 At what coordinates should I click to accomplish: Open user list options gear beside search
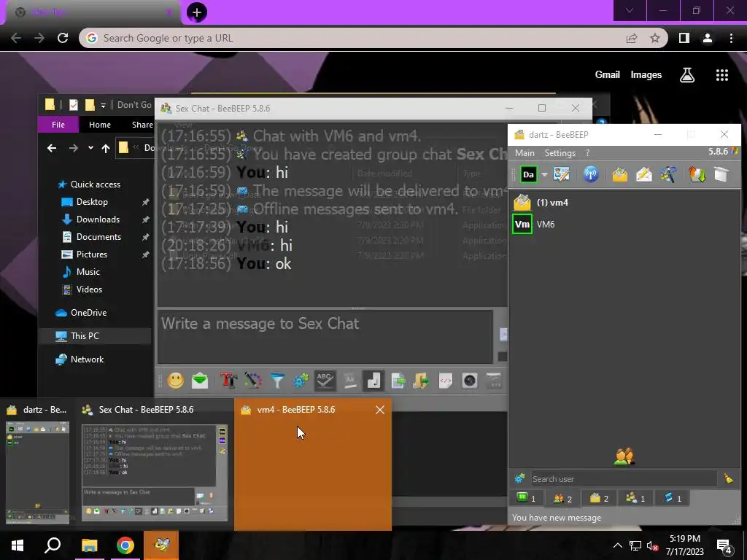click(x=519, y=478)
